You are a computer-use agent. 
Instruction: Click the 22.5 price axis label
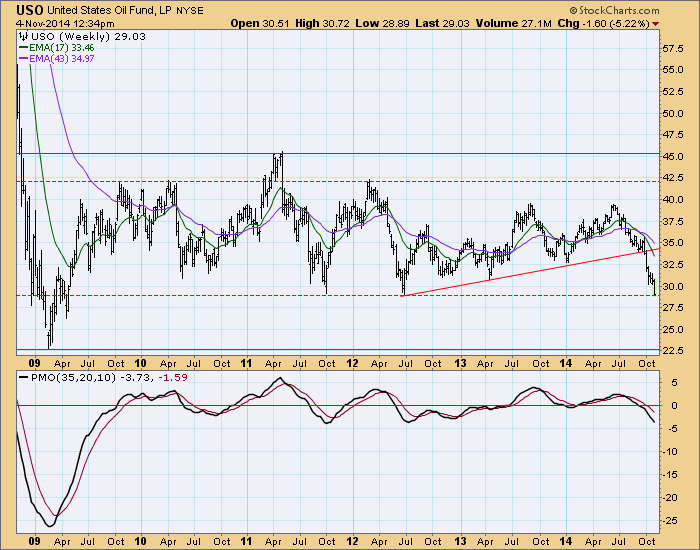pos(673,351)
